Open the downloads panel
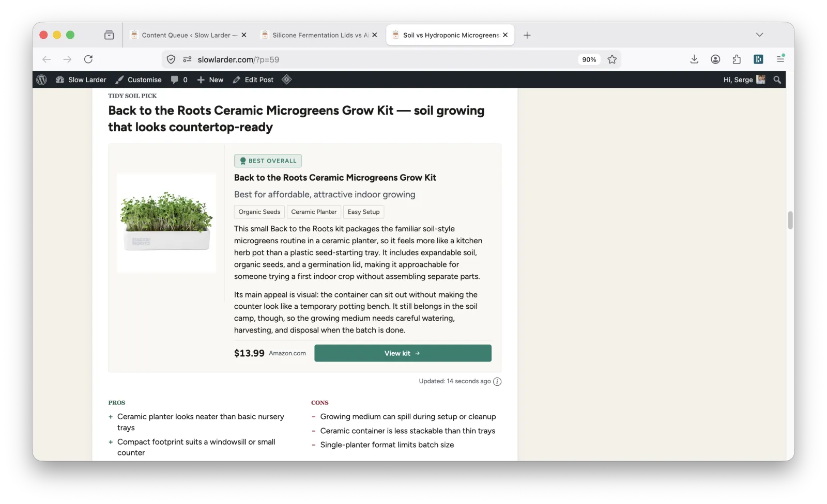This screenshot has width=827, height=504. click(694, 59)
